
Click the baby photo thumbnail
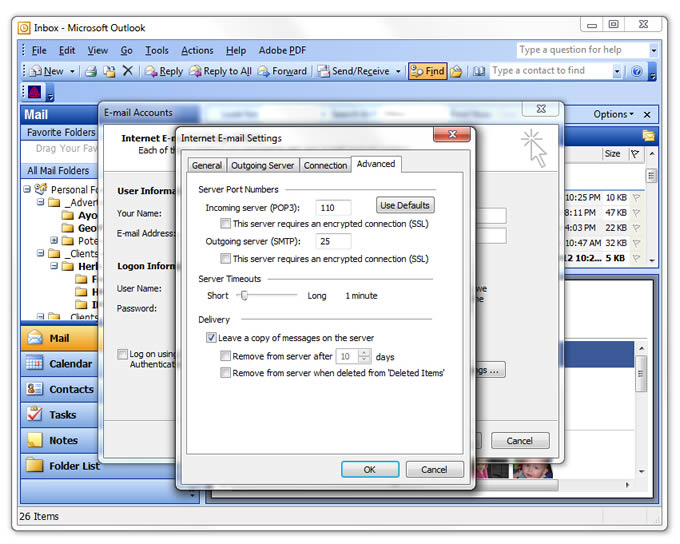pos(533,471)
